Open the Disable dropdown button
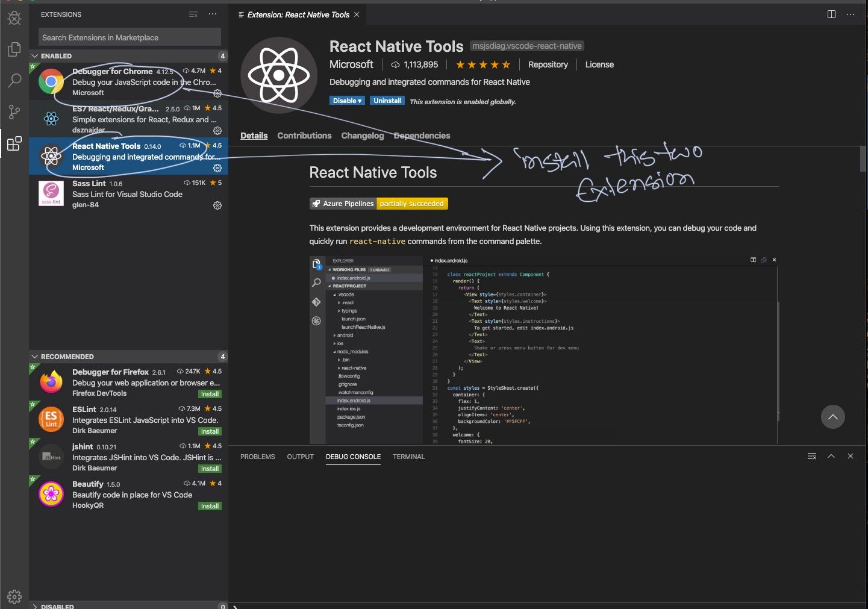868x609 pixels. [347, 101]
